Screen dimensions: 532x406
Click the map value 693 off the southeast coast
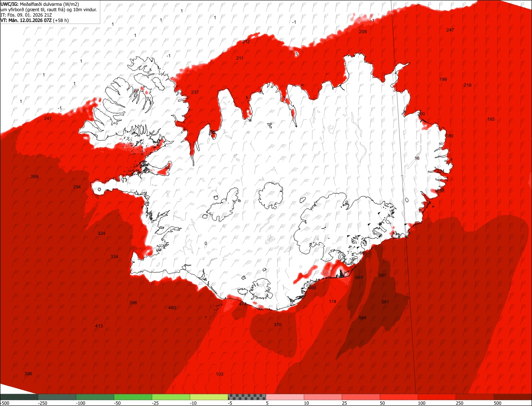coord(359,277)
